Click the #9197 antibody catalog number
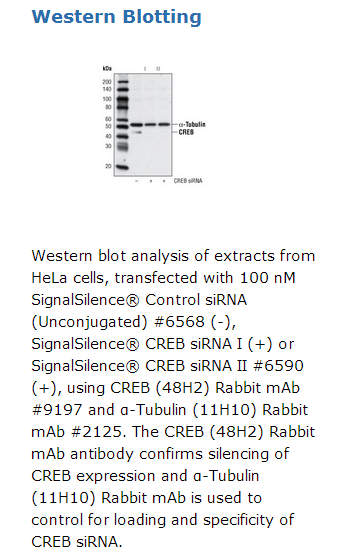This screenshot has width=360, height=553. pyautogui.click(x=57, y=410)
